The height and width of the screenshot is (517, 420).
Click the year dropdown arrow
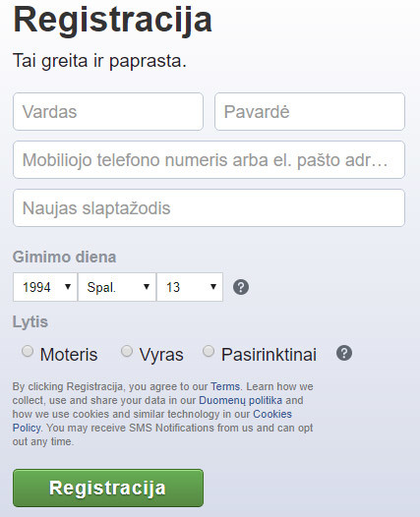pos(68,287)
